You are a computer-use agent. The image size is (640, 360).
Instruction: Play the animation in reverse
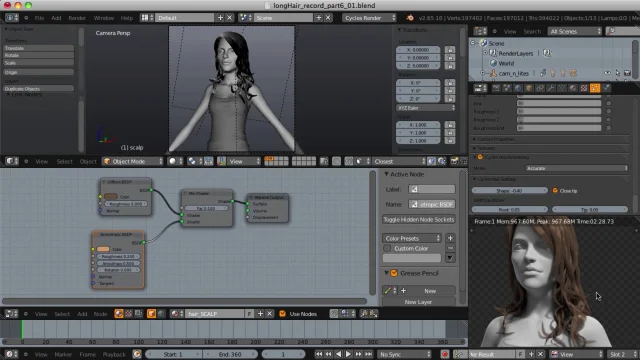coord(338,354)
